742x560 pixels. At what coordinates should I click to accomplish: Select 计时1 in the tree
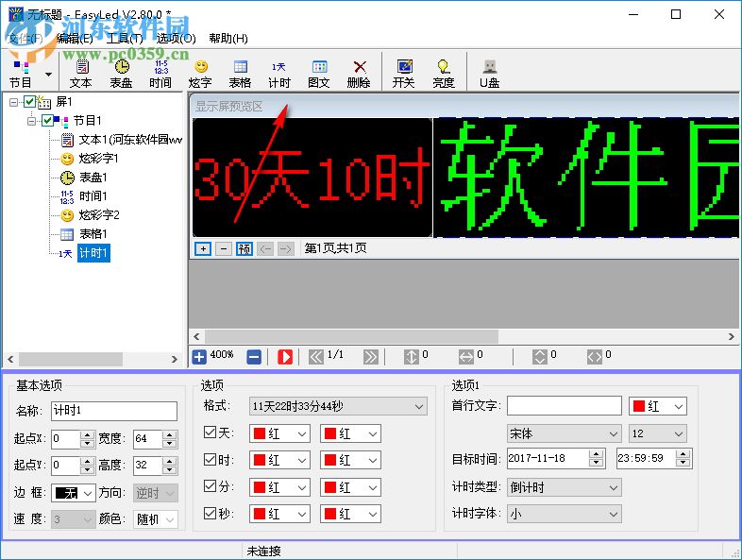[x=93, y=253]
